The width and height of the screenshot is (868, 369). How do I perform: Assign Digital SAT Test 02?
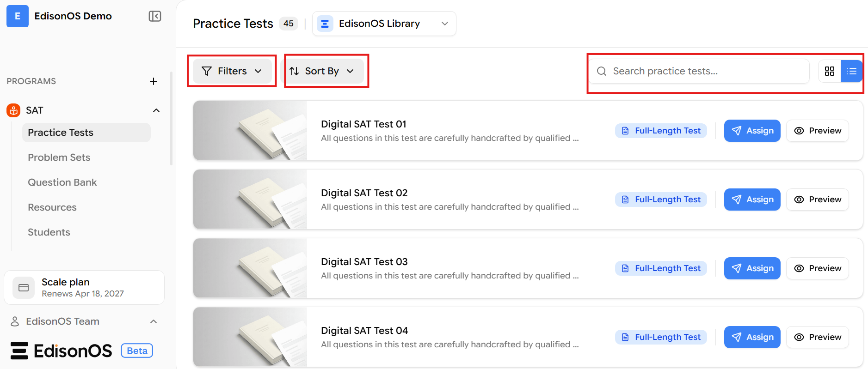click(x=752, y=200)
